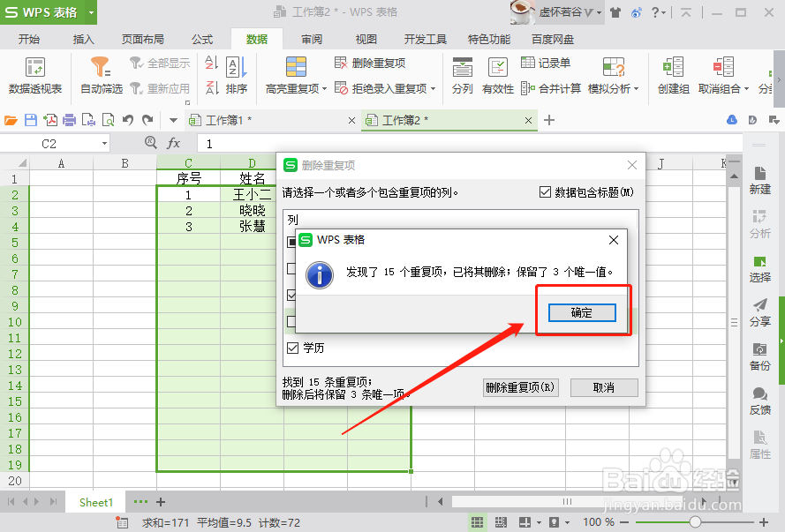This screenshot has height=532, width=785.
Task: Switch to 公式 ribbon tab
Action: (x=202, y=39)
